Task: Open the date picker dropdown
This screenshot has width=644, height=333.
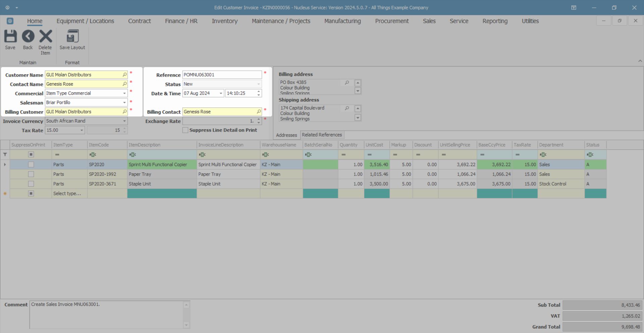Action: (221, 93)
